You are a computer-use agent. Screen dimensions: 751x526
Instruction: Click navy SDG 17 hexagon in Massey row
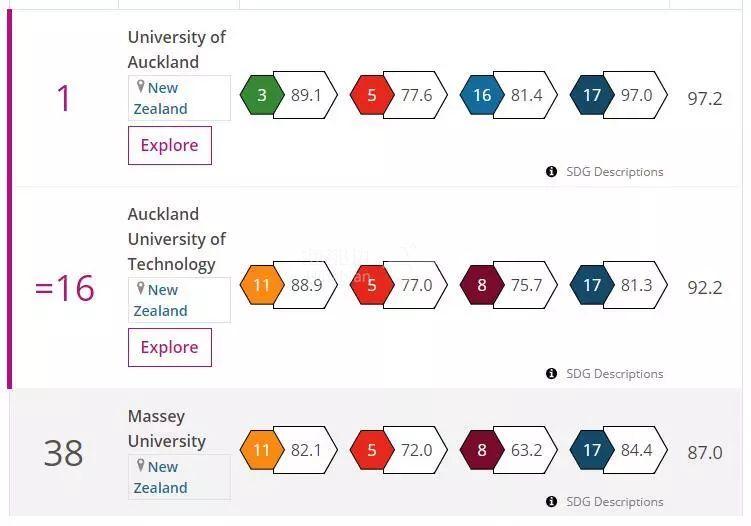(x=592, y=450)
